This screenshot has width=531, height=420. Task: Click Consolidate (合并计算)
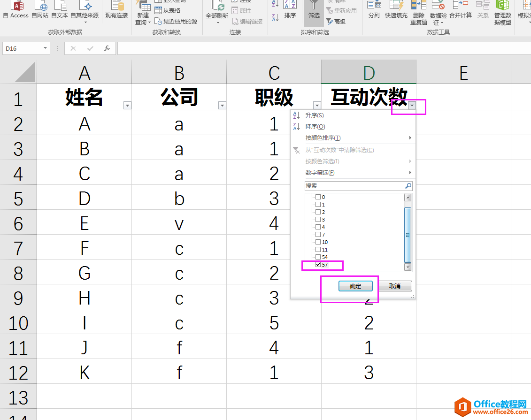[x=461, y=9]
